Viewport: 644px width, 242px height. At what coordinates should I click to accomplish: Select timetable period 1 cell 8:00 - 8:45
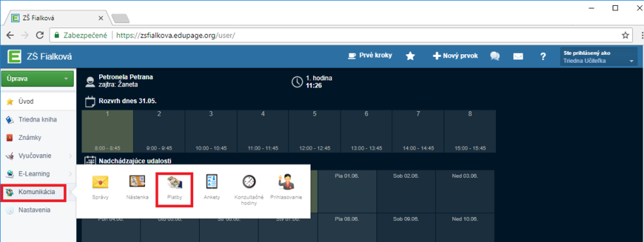coord(107,131)
